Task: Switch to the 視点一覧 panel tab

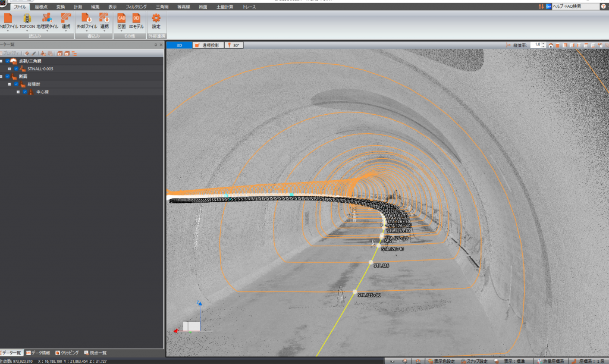Action: click(95, 353)
